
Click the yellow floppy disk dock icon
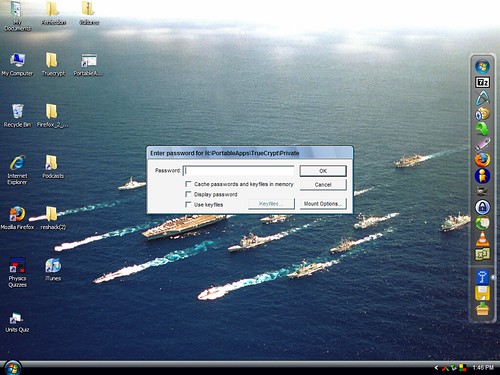pyautogui.click(x=482, y=293)
